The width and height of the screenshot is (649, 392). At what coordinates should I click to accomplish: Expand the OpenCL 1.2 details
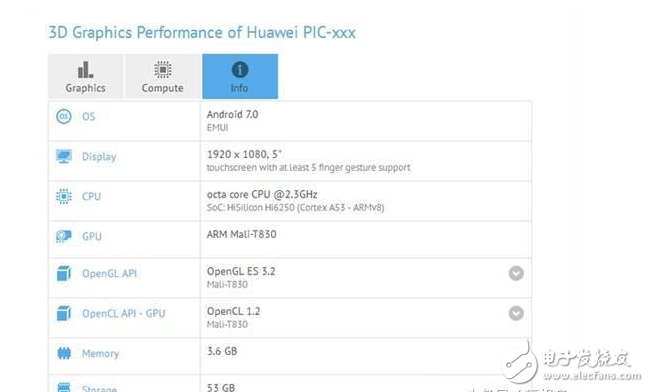tap(516, 313)
